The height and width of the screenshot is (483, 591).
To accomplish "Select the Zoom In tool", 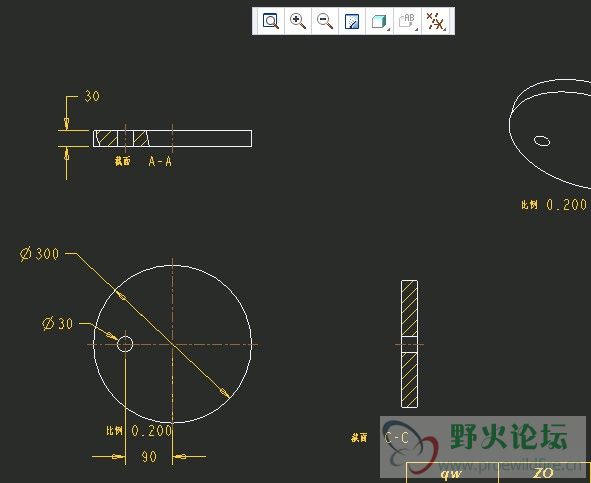I will pyautogui.click(x=298, y=21).
